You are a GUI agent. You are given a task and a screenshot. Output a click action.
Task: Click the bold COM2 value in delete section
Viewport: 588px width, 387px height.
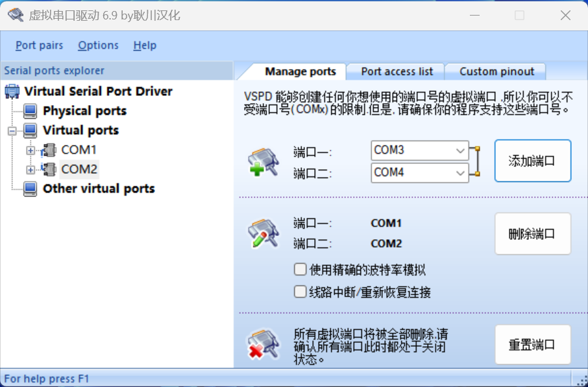coord(386,244)
